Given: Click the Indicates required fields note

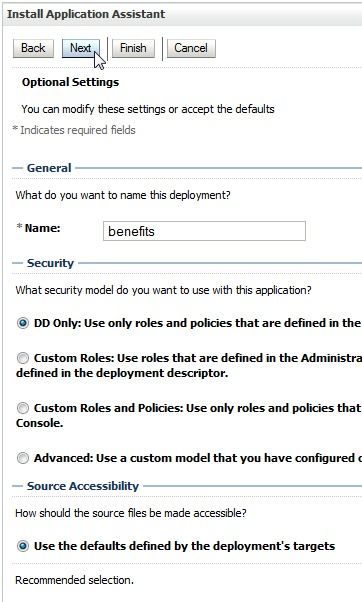Looking at the screenshot, I should 74,130.
